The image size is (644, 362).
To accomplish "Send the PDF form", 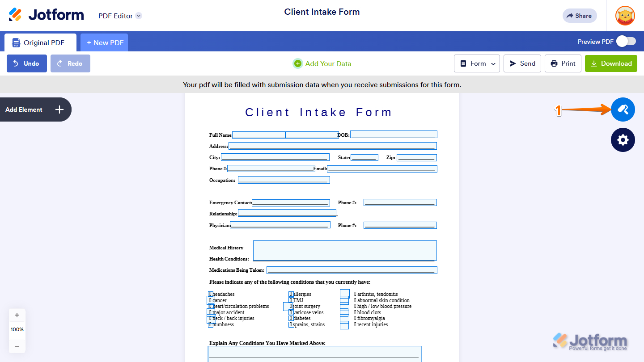I will click(x=522, y=63).
